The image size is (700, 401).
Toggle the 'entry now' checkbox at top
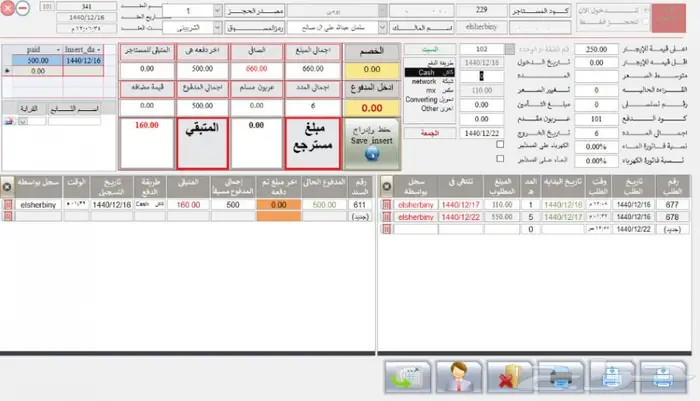pyautogui.click(x=645, y=10)
